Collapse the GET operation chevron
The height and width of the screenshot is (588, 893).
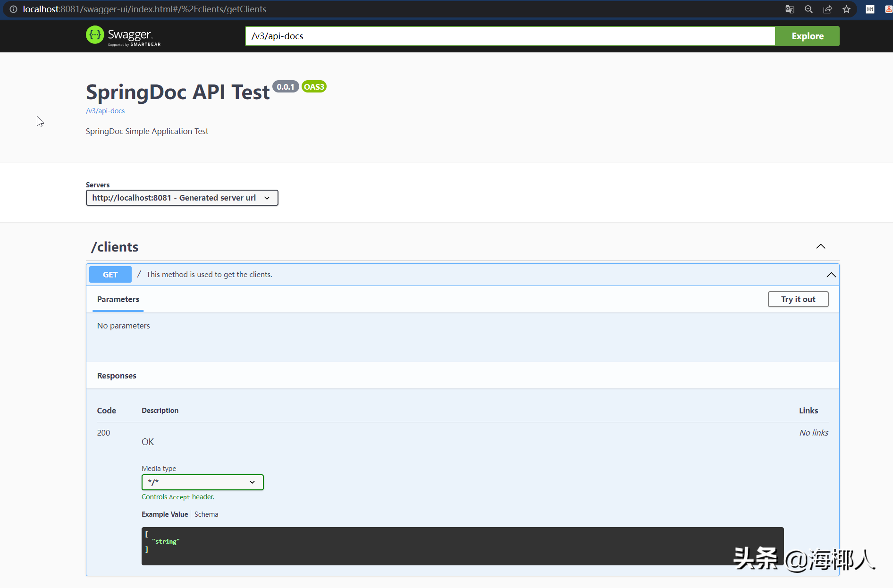coord(831,275)
